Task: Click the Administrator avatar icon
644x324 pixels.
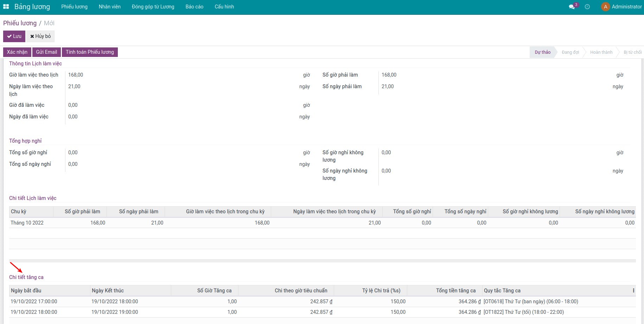Action: click(x=605, y=7)
